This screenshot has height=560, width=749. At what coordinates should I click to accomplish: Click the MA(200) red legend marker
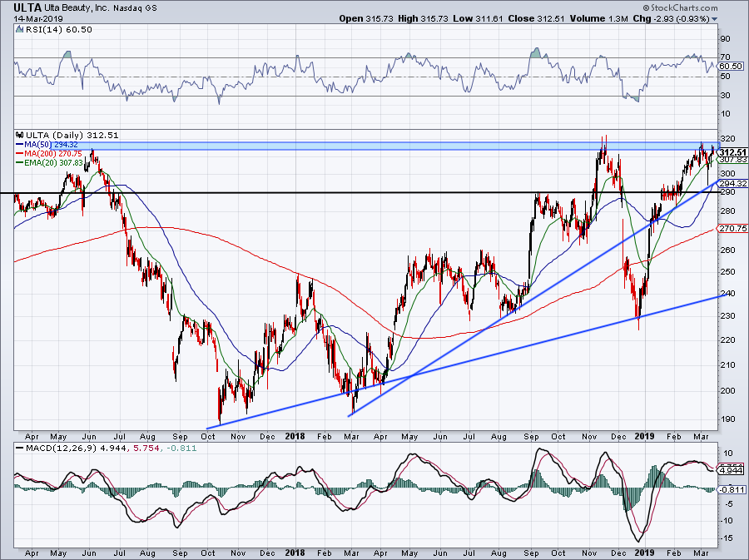click(x=19, y=154)
